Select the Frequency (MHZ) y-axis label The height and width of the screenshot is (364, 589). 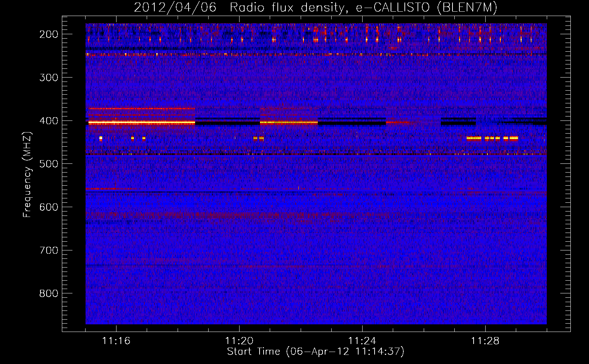pos(27,175)
